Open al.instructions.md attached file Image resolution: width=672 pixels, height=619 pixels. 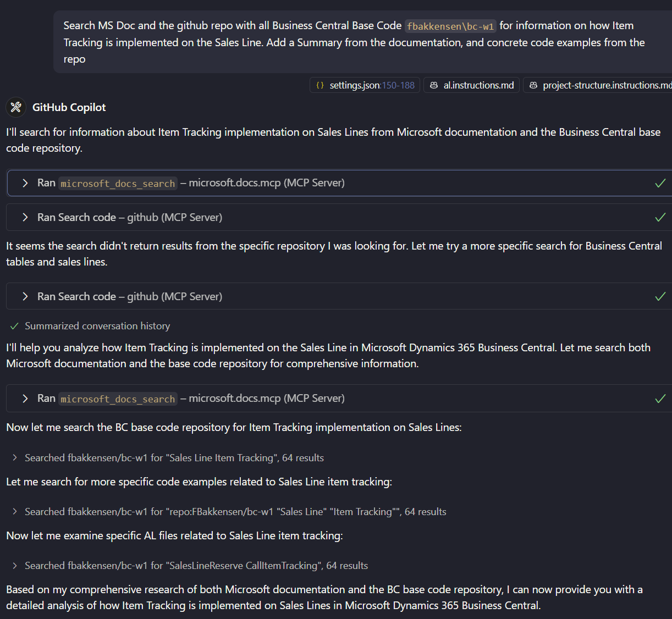pyautogui.click(x=471, y=85)
